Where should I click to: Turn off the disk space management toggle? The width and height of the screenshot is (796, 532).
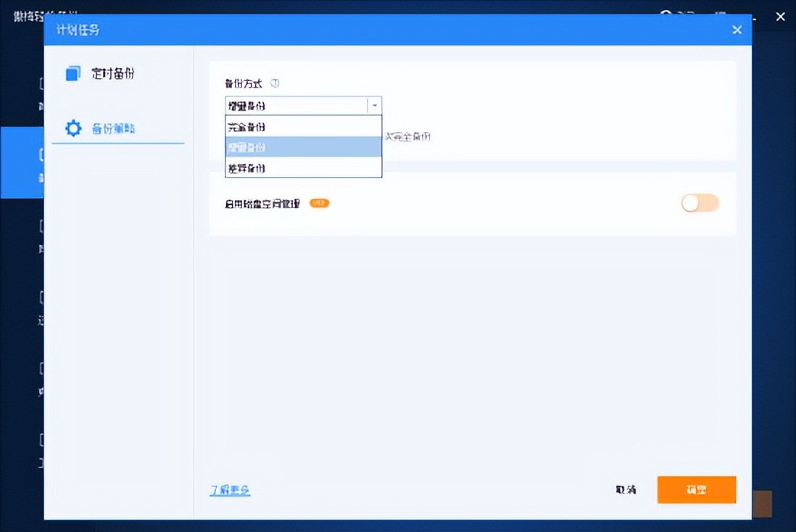click(x=699, y=203)
